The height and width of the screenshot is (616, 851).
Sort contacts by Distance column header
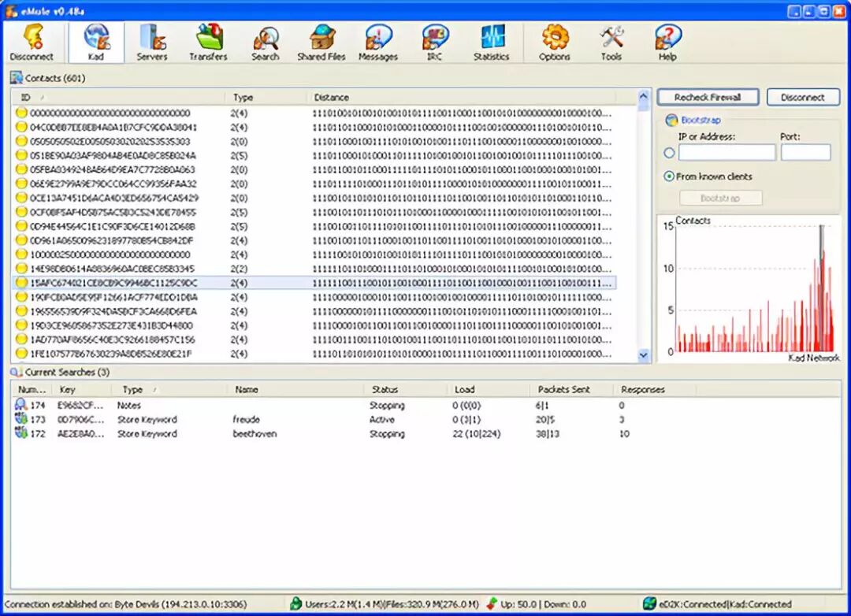tap(461, 97)
